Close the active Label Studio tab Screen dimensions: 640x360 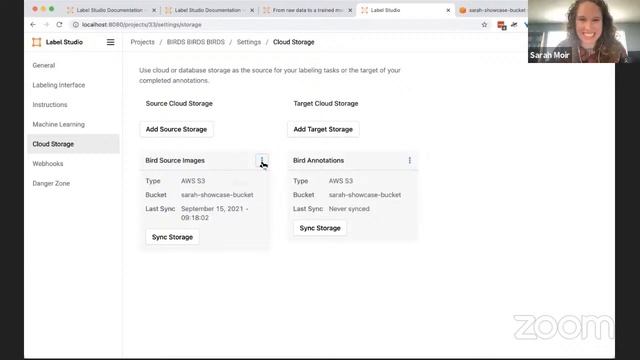(448, 10)
